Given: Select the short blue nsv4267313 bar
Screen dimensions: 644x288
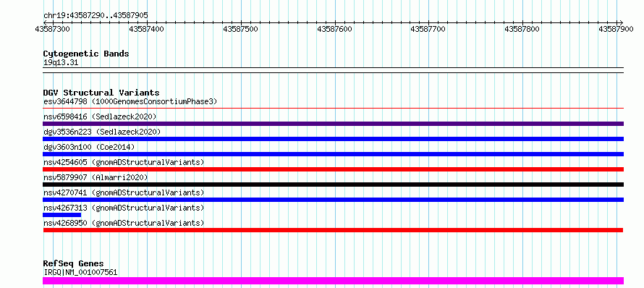Looking at the screenshot, I should [x=62, y=215].
